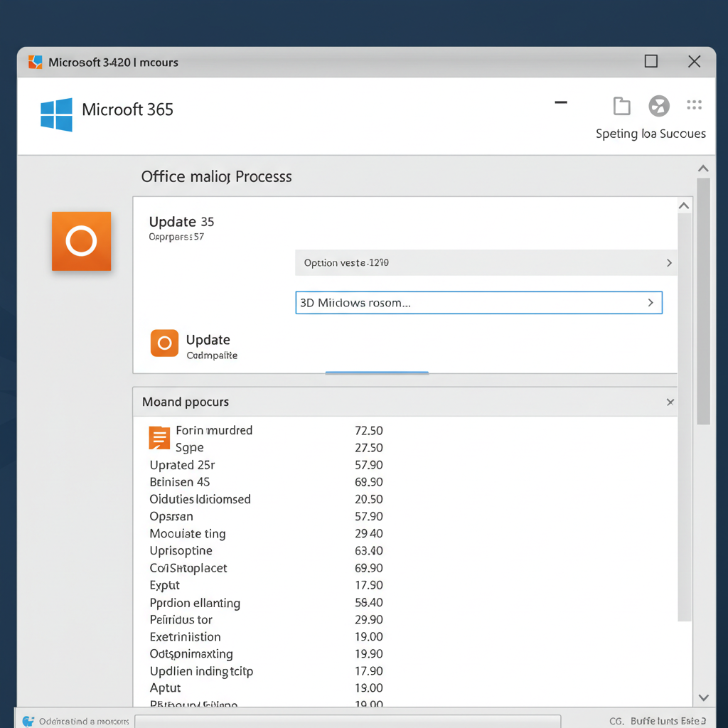Select the Uprated 25r row
Screen dimensions: 728x728
click(266, 465)
